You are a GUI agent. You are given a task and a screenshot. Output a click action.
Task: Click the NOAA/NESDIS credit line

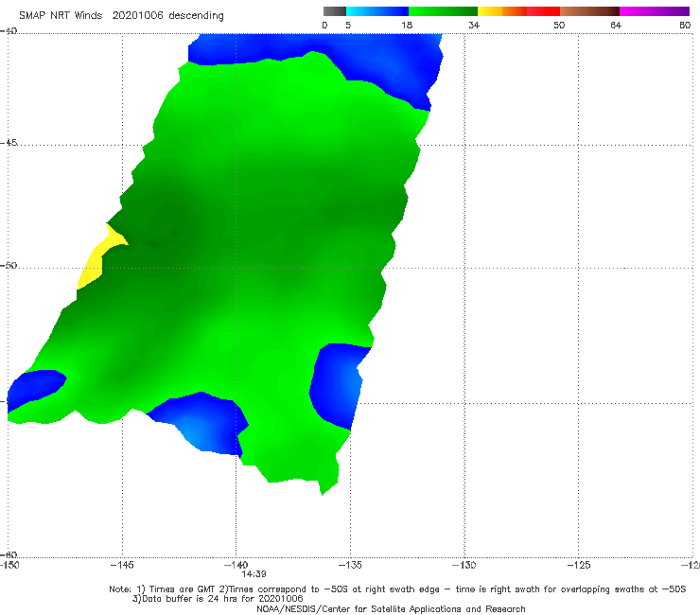click(x=391, y=608)
